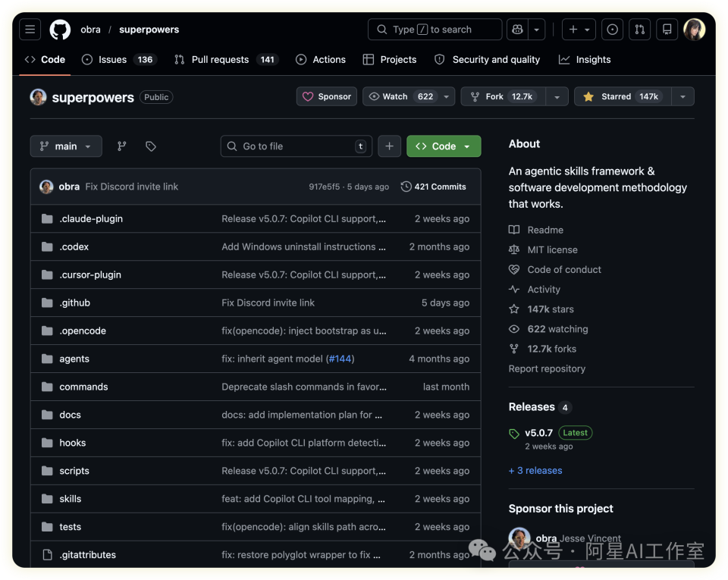Open the user profile avatar menu
Image resolution: width=728 pixels, height=580 pixels.
click(x=695, y=30)
